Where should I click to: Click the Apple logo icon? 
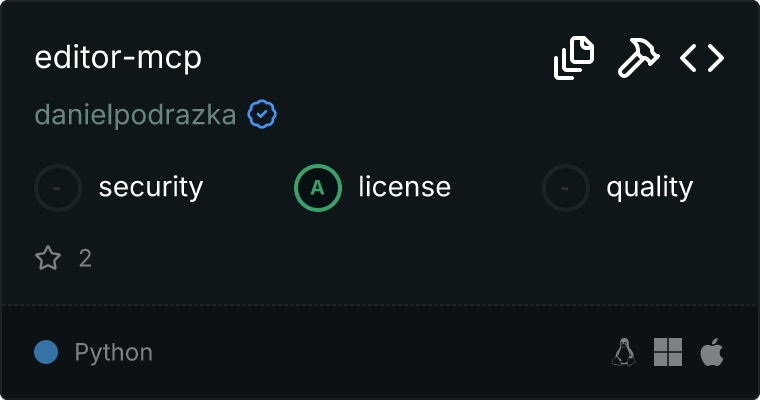pyautogui.click(x=711, y=352)
